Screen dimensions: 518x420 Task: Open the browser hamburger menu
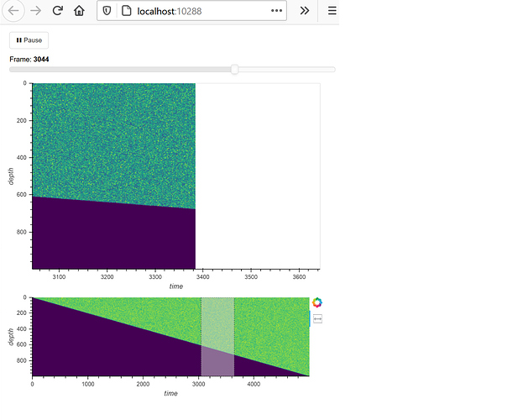332,11
